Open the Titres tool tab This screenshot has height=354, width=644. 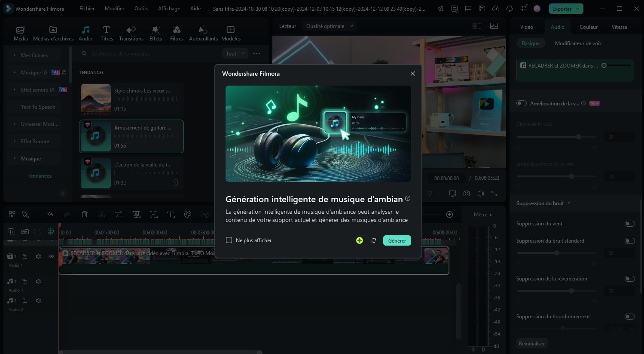point(107,33)
